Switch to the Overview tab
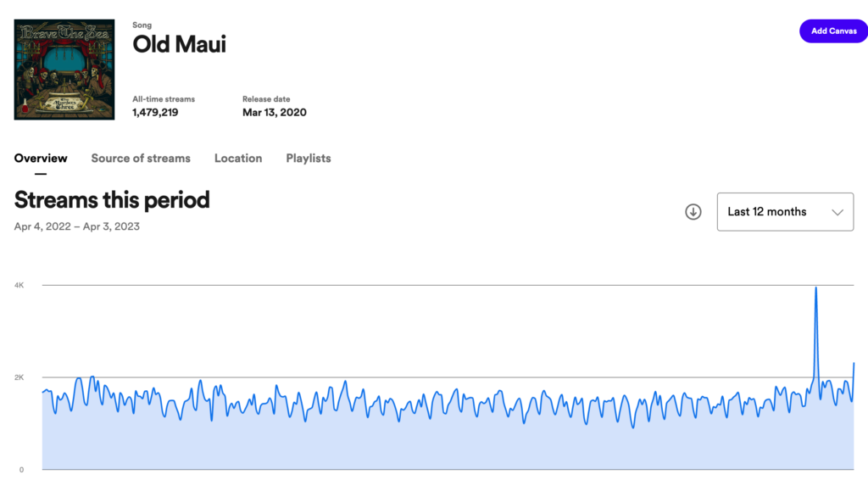Screen dimensions: 868x480 click(41, 159)
